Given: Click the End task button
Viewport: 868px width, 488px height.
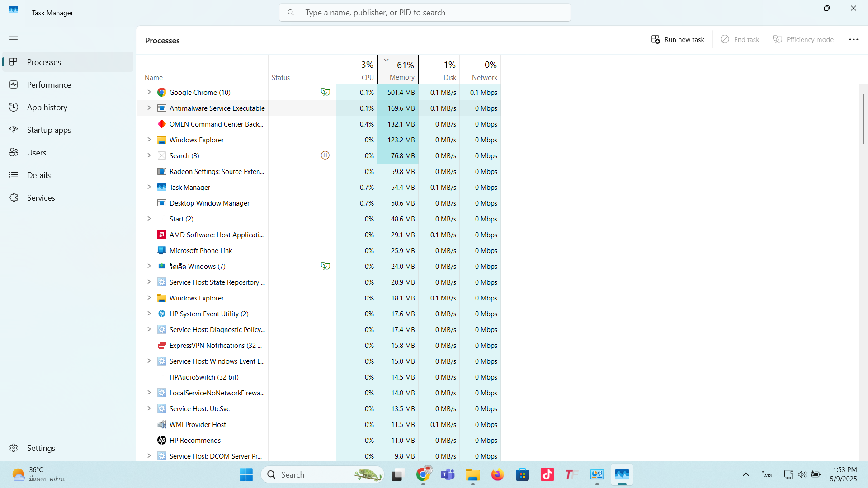Looking at the screenshot, I should (740, 40).
